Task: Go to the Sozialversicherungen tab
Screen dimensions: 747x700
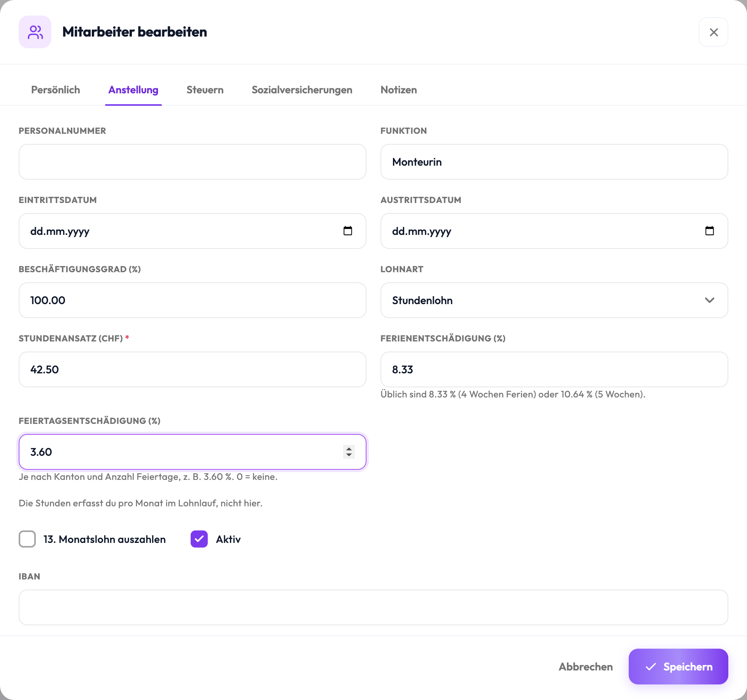Action: tap(302, 90)
